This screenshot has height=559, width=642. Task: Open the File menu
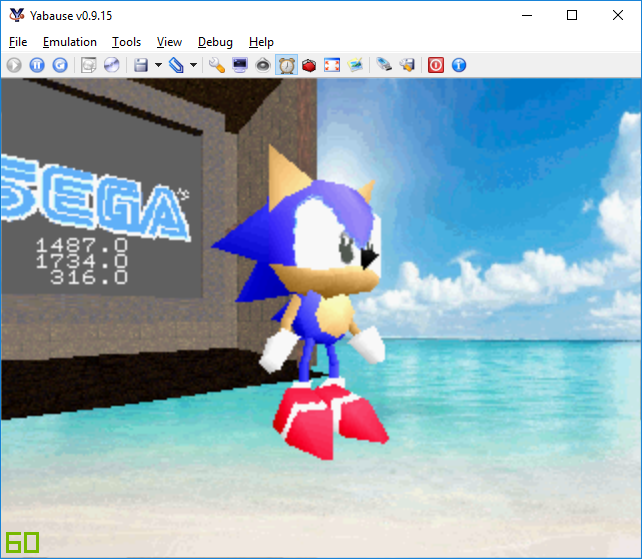pos(18,42)
